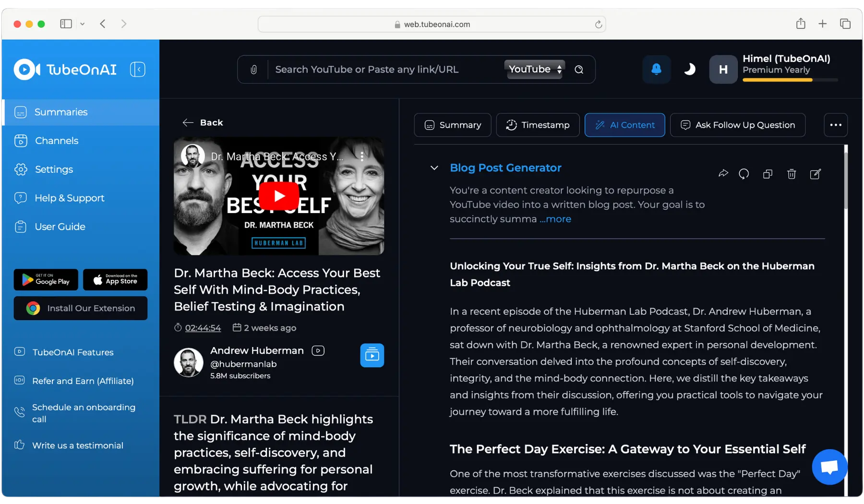Viewport: 864px width, 504px height.
Task: Click the Blog Post Generator title
Action: tap(505, 168)
